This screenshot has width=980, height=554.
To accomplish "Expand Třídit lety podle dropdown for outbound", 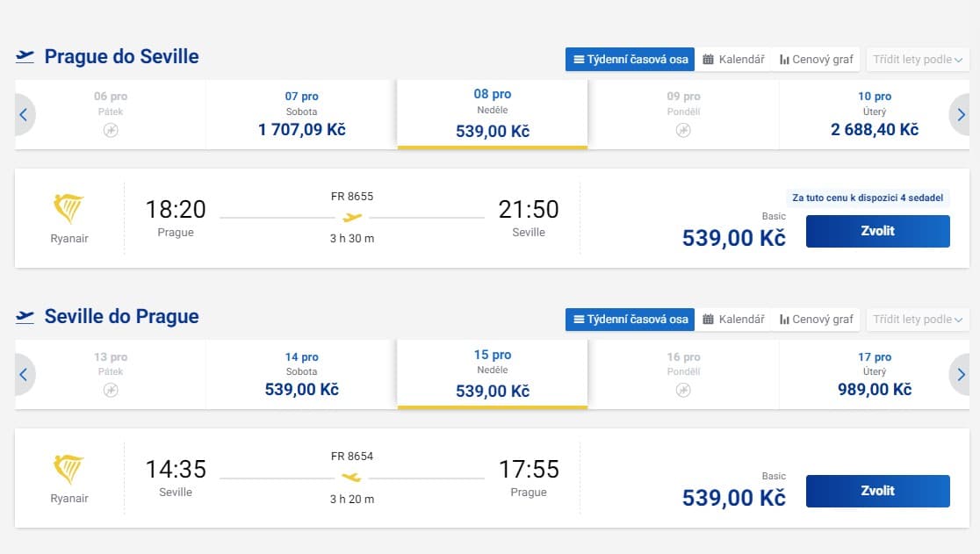I will 918,60.
